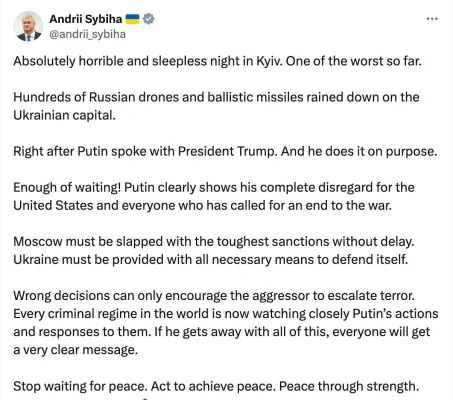This screenshot has width=453, height=400.
Task: Click the line starting 'United States and everyone'
Action: [202, 205]
